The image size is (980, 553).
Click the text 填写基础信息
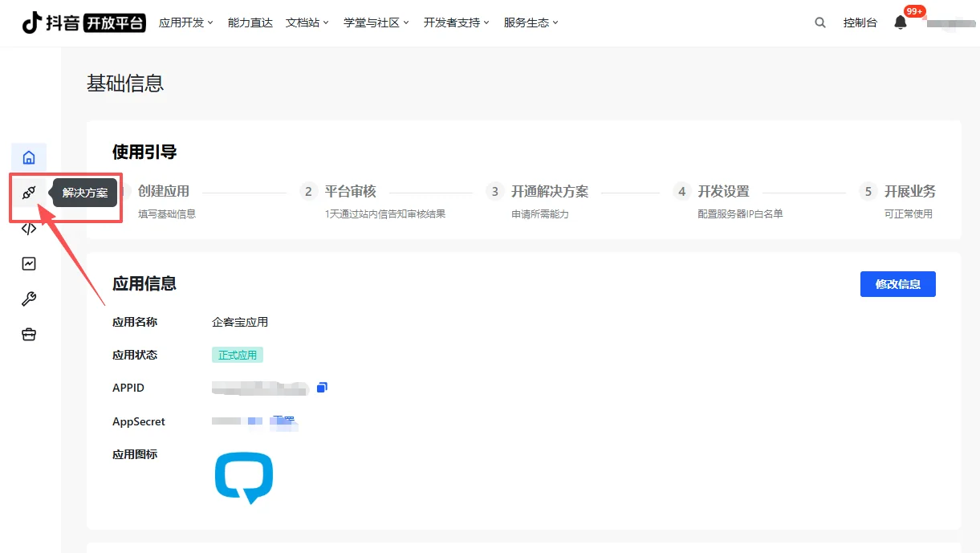pos(167,214)
